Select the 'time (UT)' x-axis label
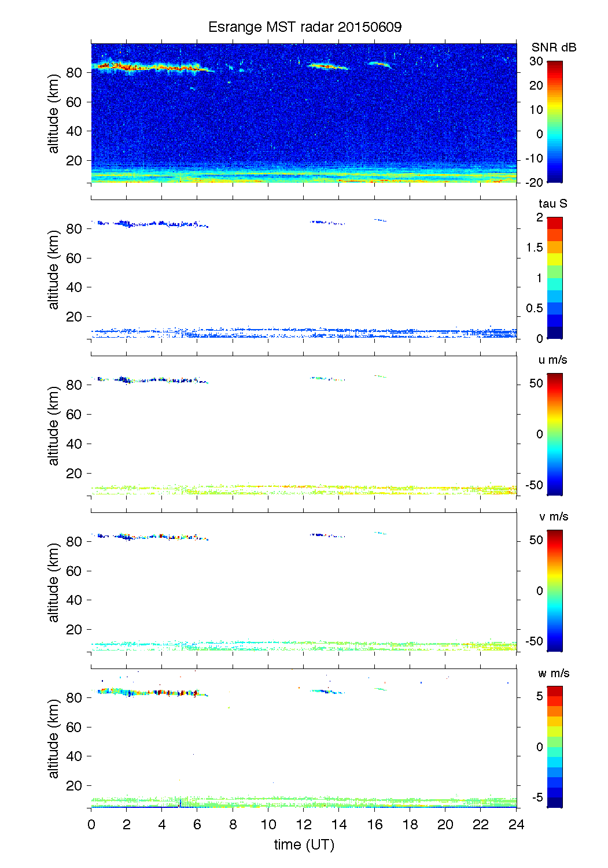 tap(304, 845)
